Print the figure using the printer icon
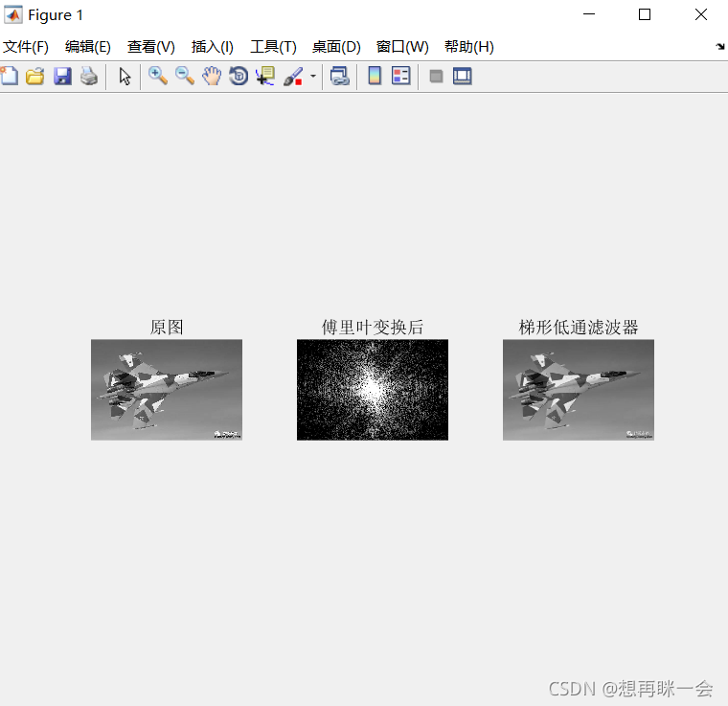Image resolution: width=728 pixels, height=706 pixels. 89,76
